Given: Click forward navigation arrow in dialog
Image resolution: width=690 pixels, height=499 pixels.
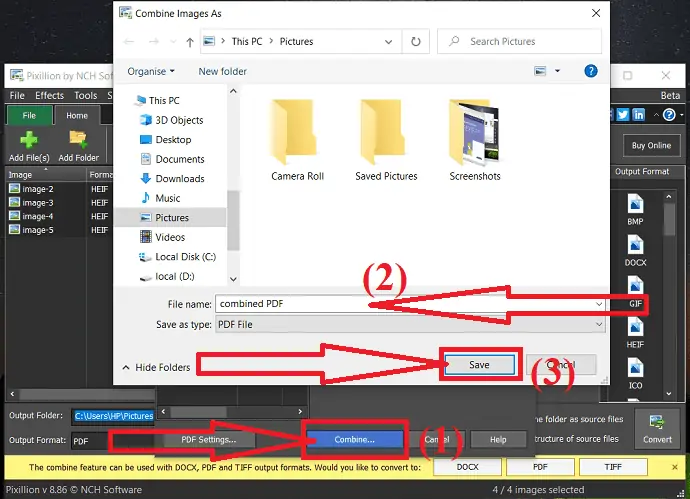Looking at the screenshot, I should pyautogui.click(x=154, y=42).
